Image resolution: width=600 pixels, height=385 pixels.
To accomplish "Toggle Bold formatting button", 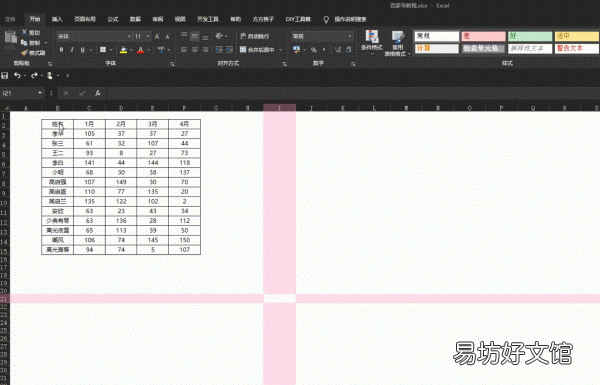I will (x=61, y=50).
